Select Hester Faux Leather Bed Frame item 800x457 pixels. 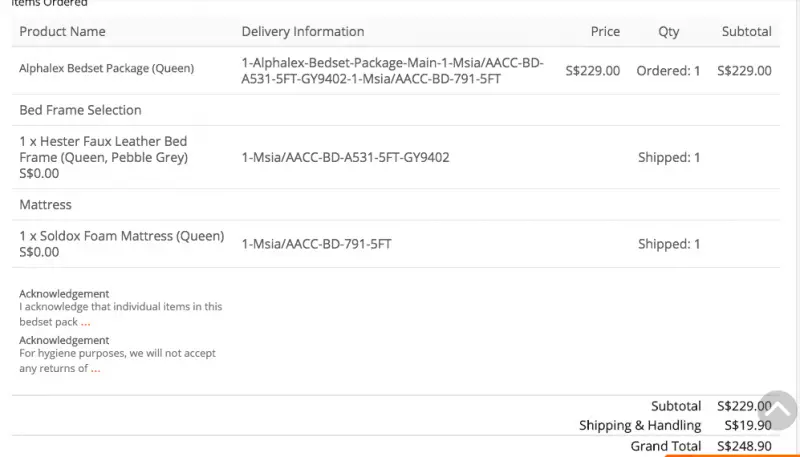pos(104,149)
